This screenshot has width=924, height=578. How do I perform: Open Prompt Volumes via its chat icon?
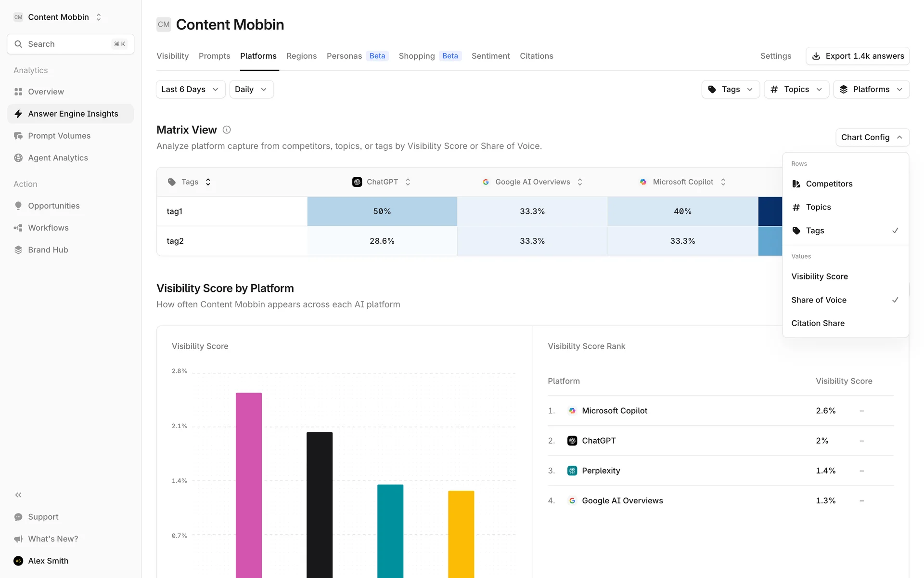coord(18,136)
